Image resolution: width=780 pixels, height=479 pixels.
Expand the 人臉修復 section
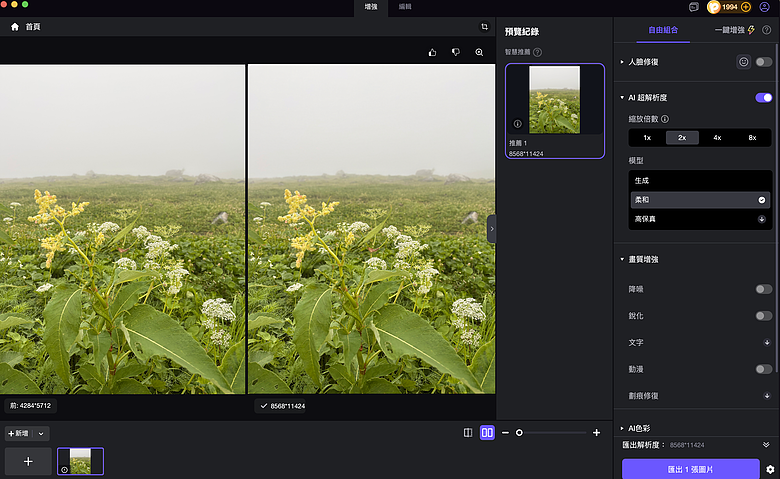[x=622, y=62]
